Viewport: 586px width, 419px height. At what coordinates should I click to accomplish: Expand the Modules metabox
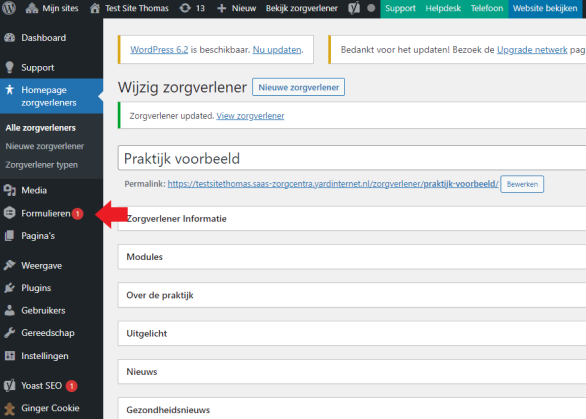352,257
